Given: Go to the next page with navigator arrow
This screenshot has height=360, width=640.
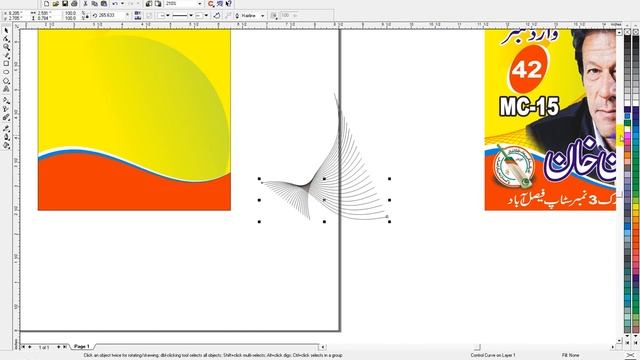Looking at the screenshot, I should pyautogui.click(x=58, y=347).
